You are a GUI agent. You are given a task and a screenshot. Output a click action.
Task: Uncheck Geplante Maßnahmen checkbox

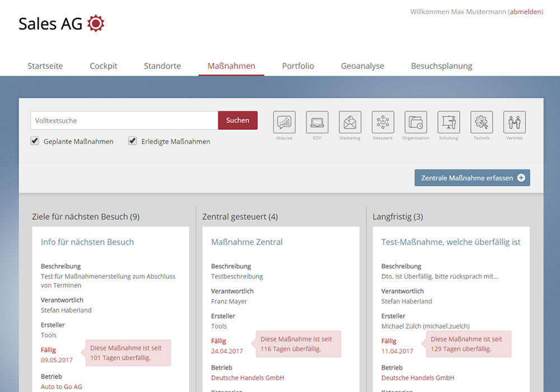point(35,141)
